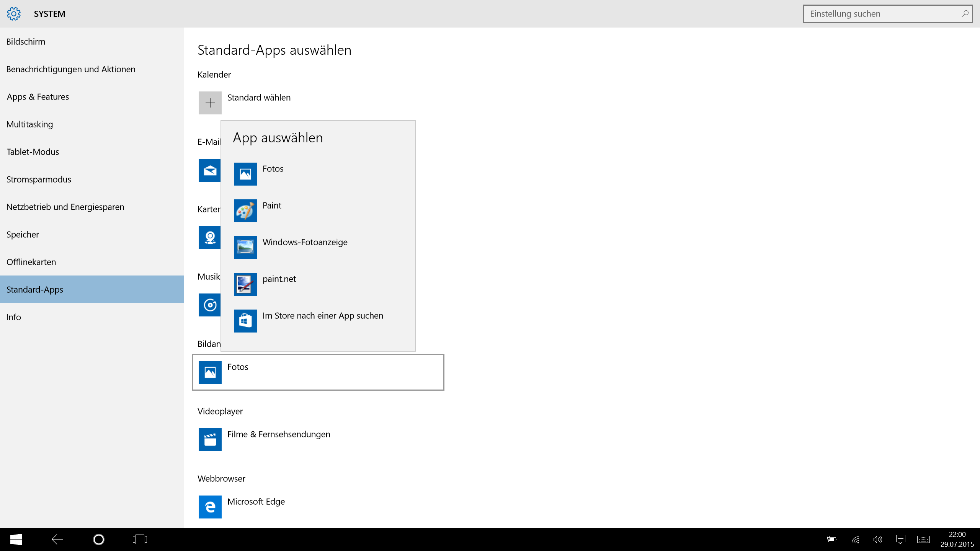Open the Info page
The height and width of the screenshot is (551, 980).
tap(92, 317)
